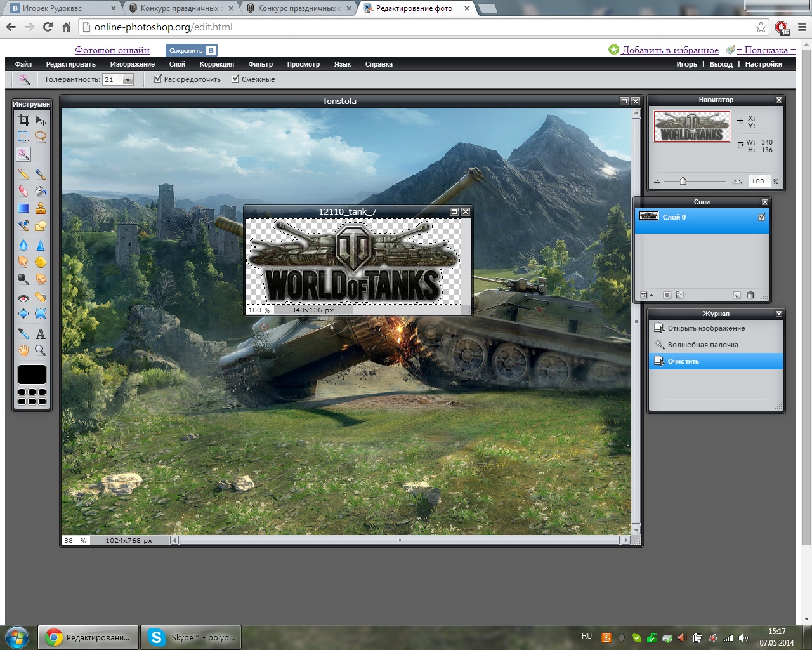Uncheck the Рассредоточить checkbox
The image size is (812, 650).
(x=158, y=79)
